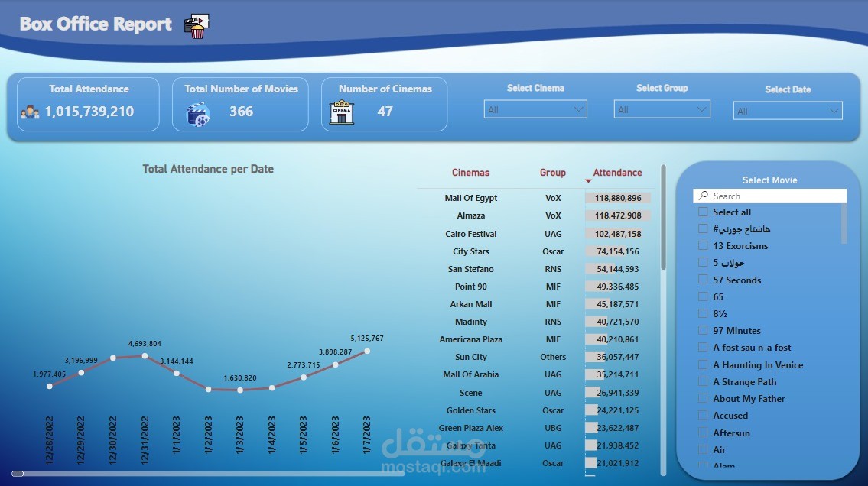The height and width of the screenshot is (486, 868).
Task: Click the cinema building icon
Action: click(342, 112)
